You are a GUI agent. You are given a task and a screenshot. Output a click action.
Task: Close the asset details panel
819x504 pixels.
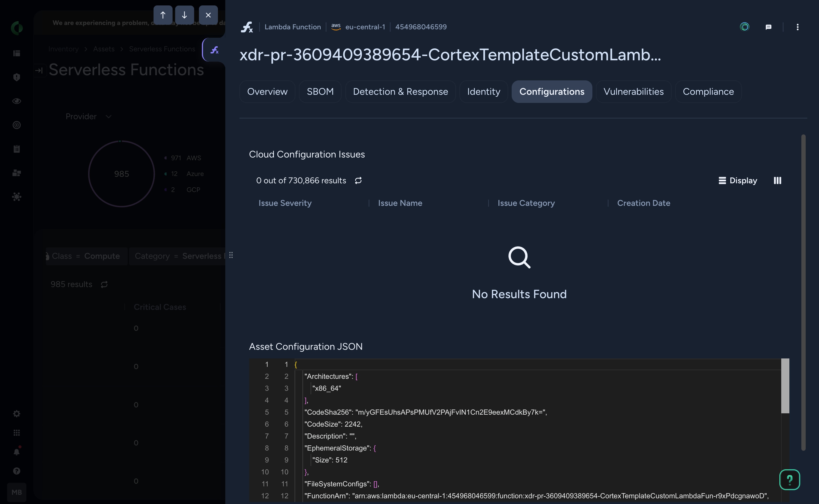(x=208, y=15)
